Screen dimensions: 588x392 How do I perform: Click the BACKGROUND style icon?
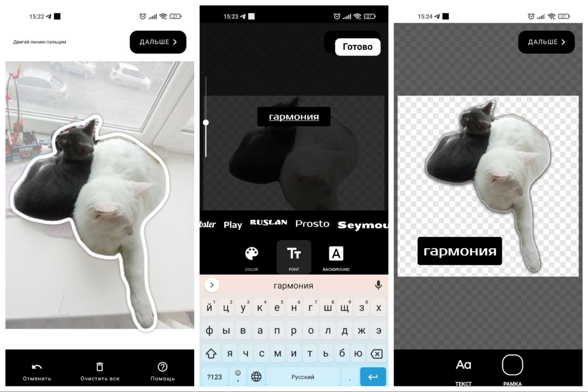[x=335, y=254]
